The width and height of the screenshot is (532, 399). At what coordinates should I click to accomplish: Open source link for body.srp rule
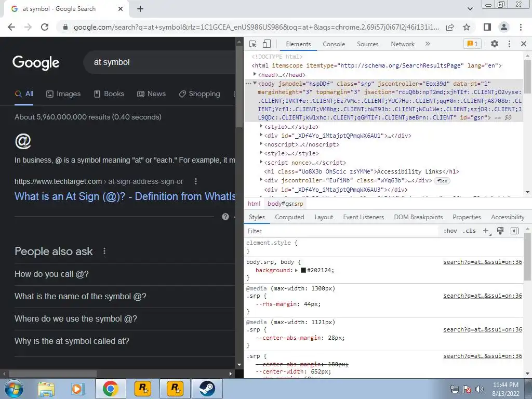tap(483, 262)
